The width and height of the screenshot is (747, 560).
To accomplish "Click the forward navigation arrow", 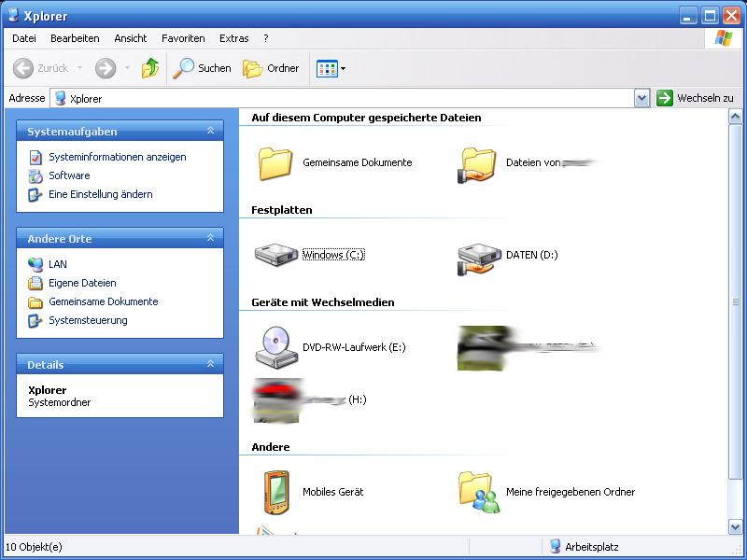I will click(106, 68).
